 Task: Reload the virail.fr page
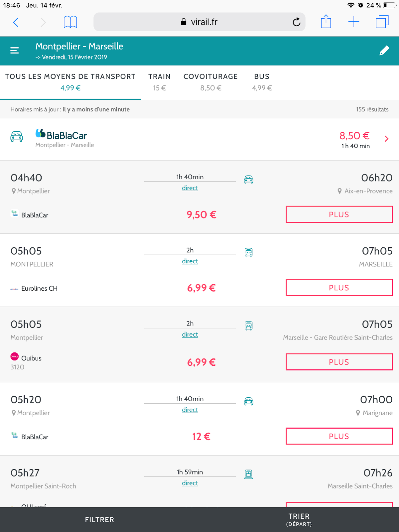tap(296, 22)
